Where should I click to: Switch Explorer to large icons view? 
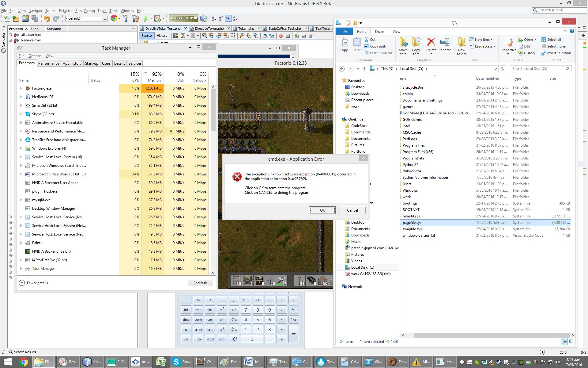(571, 341)
